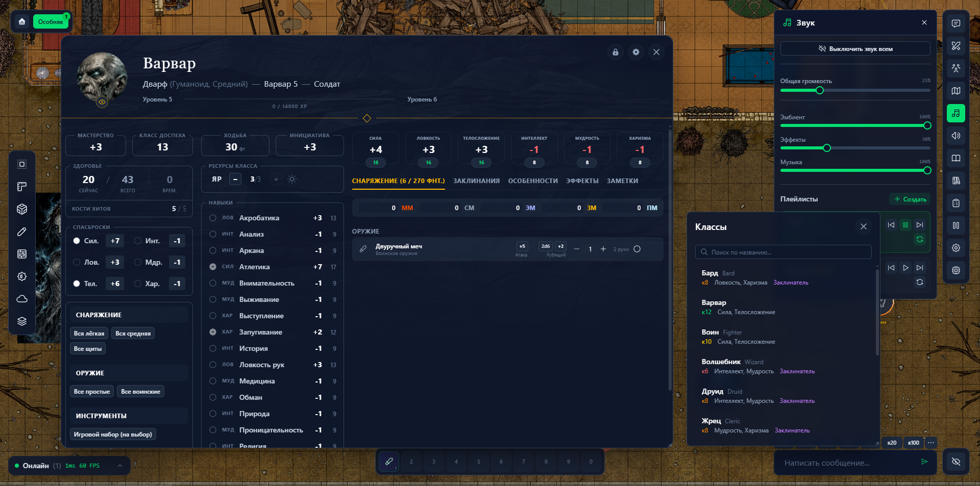Select the pencil drawing tool
The image size is (980, 486).
click(x=22, y=232)
